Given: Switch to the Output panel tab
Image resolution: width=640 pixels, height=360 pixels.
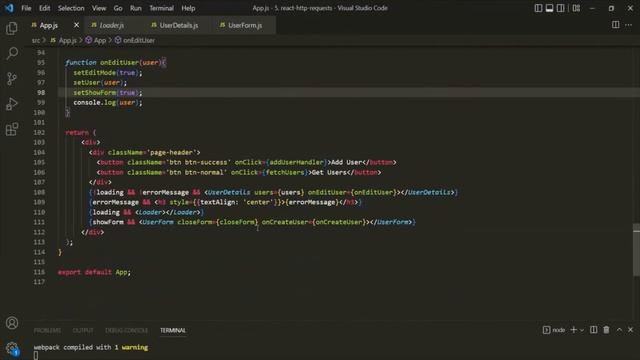Looking at the screenshot, I should [83, 330].
